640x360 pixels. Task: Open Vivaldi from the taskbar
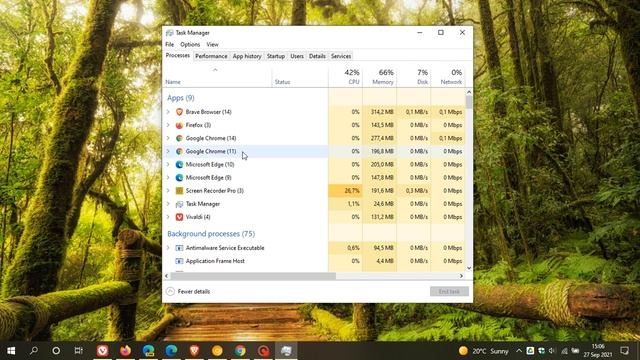tap(102, 351)
